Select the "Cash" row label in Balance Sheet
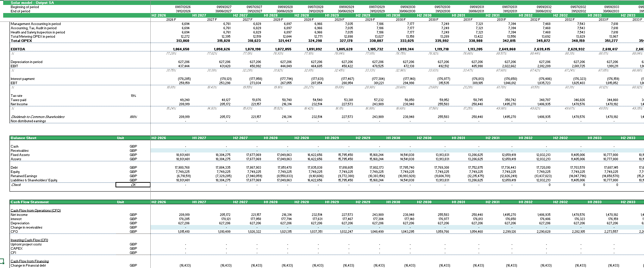Screen dimensions: 644x268 click(x=14, y=147)
